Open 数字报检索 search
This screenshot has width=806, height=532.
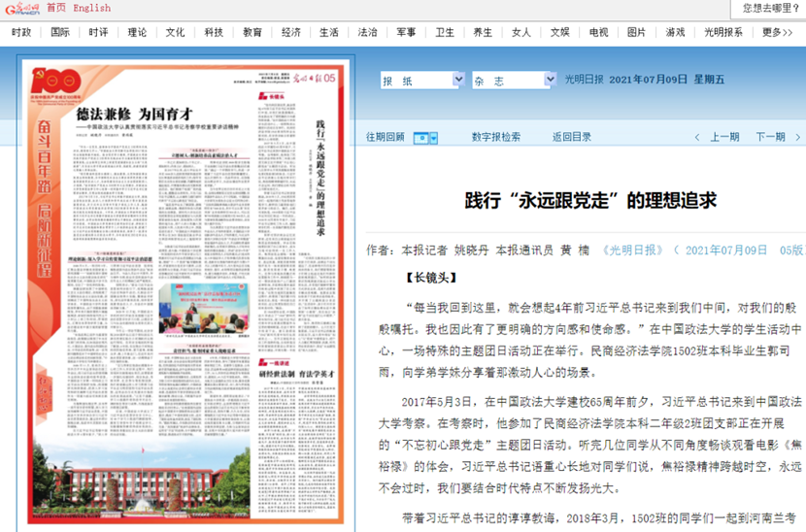(496, 137)
